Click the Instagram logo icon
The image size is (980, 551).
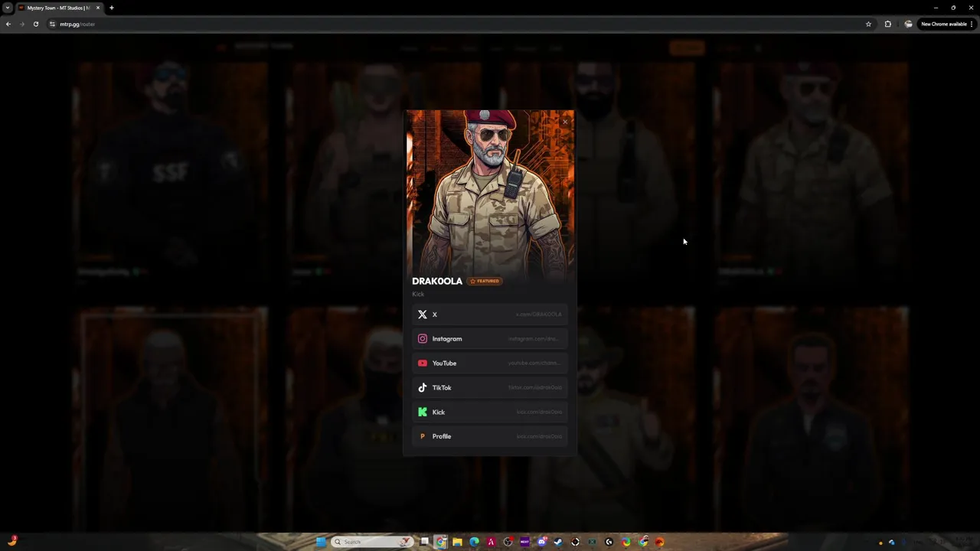coord(423,339)
